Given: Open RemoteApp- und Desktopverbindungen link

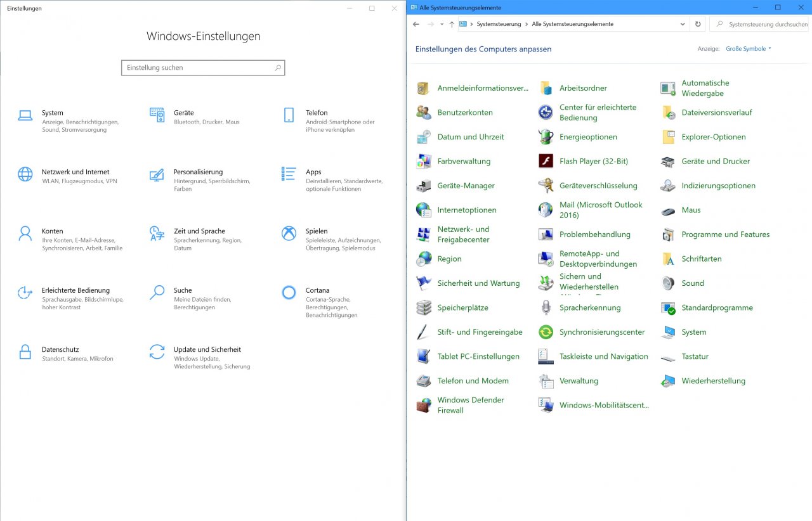Looking at the screenshot, I should 598,259.
